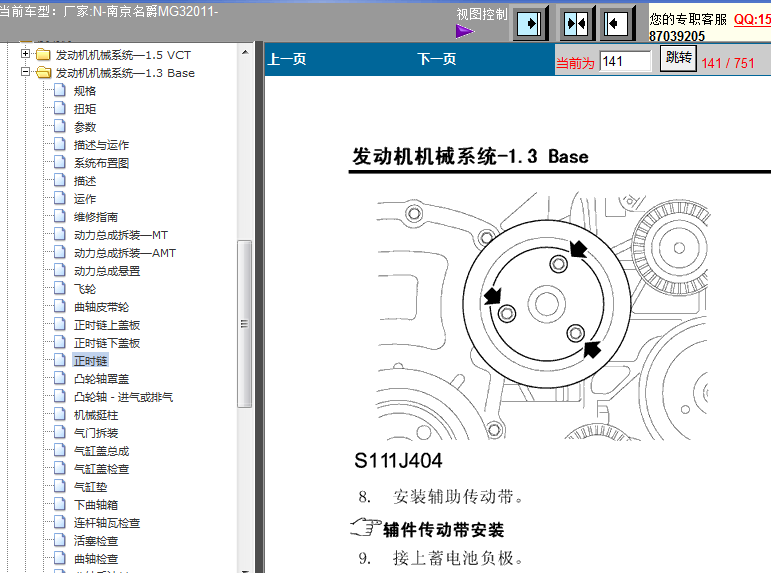The width and height of the screenshot is (771, 573).
Task: Click the page icon next to 正时链上盖板
Action: click(x=59, y=324)
